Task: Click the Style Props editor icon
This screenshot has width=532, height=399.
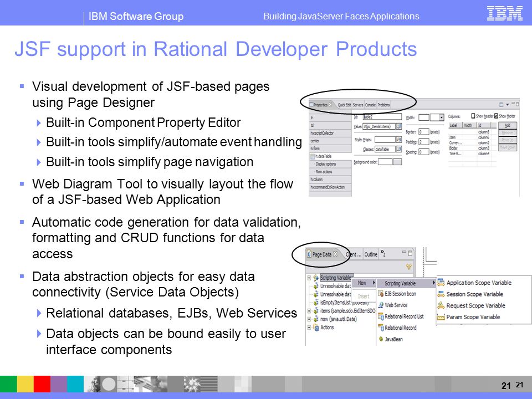Action: 399,139
